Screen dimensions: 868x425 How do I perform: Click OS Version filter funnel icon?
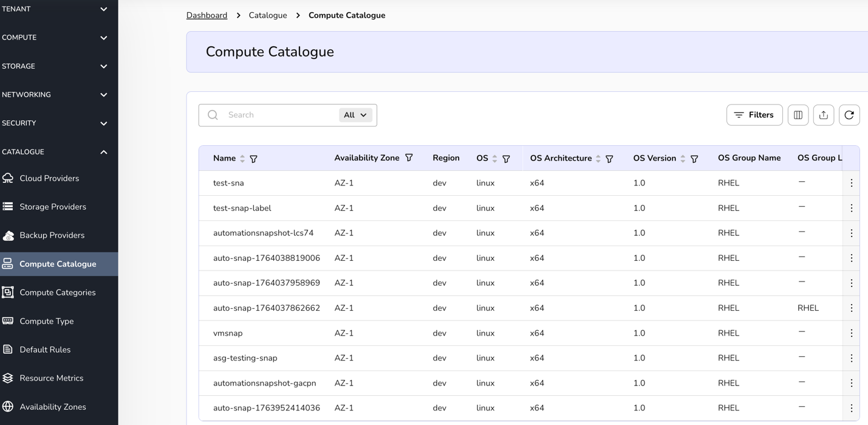[694, 159]
